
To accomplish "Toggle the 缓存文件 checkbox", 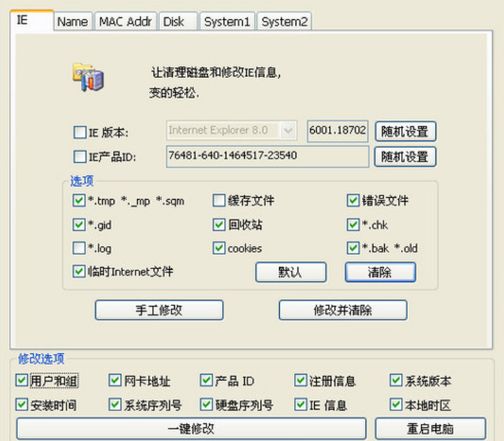I will [x=219, y=201].
